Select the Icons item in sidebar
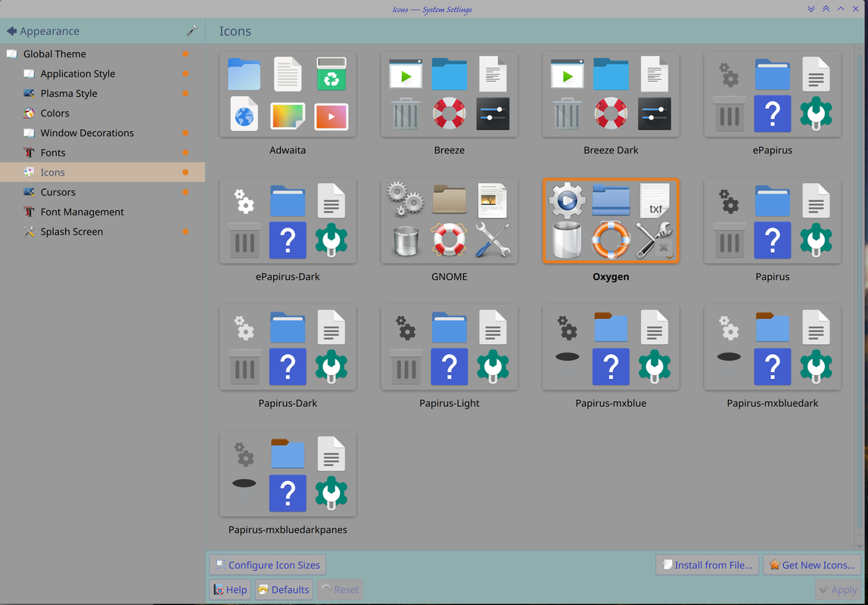Viewport: 868px width, 605px height. pyautogui.click(x=102, y=172)
